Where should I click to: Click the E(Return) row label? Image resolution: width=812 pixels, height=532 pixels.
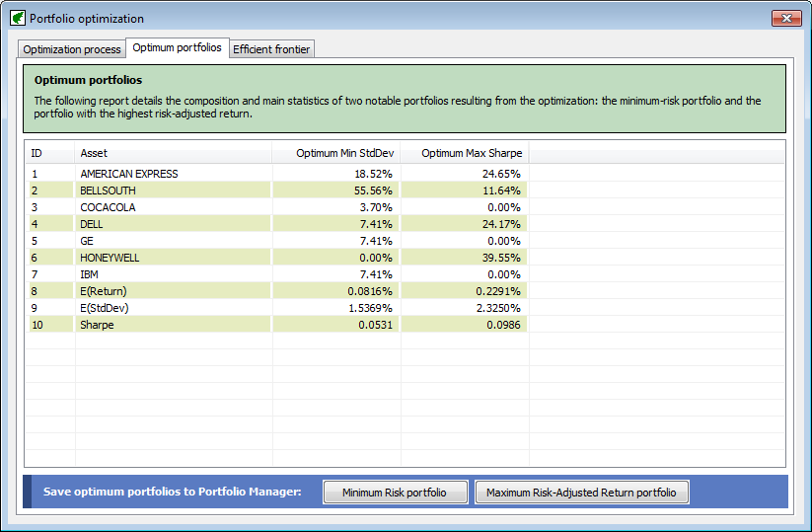click(x=104, y=291)
